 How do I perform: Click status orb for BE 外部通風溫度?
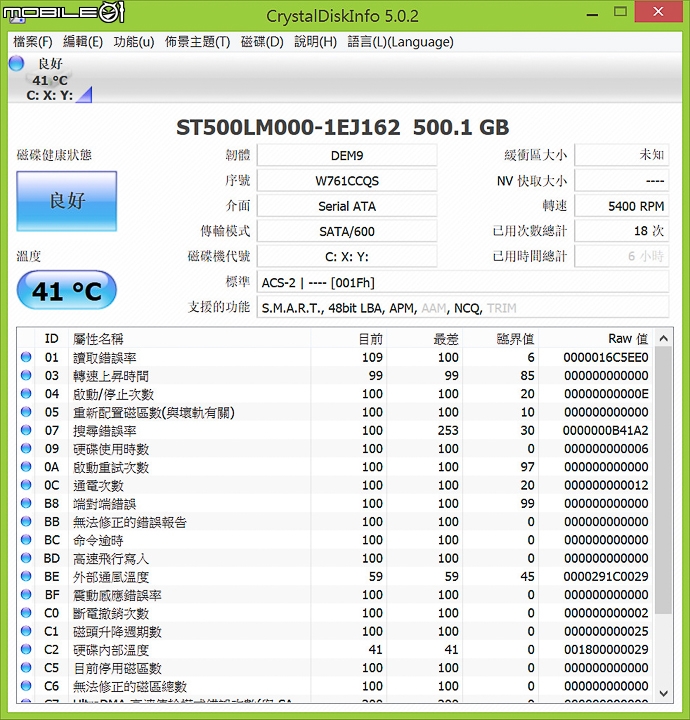(26, 576)
